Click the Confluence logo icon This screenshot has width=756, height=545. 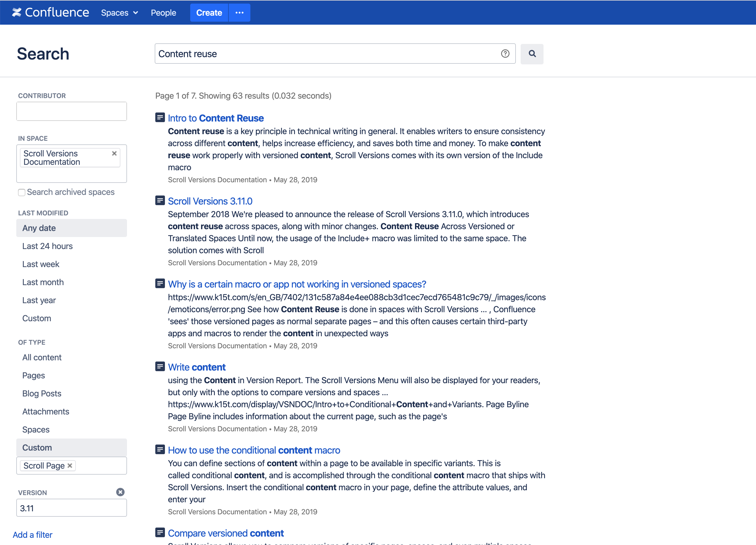point(17,12)
